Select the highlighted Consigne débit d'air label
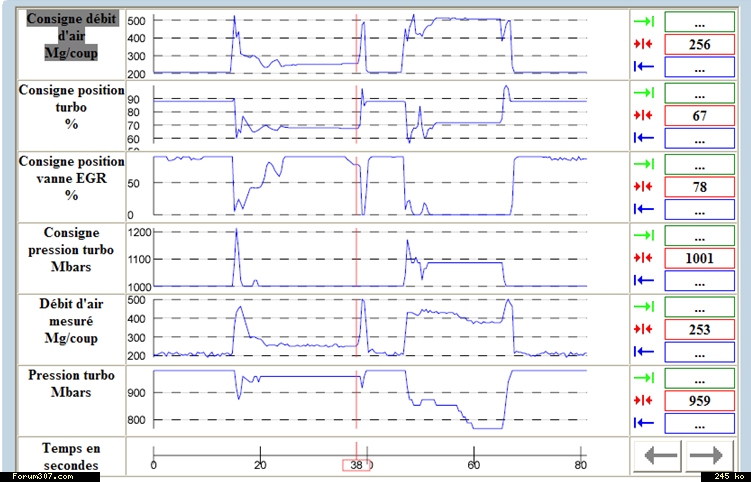This screenshot has width=751, height=482. (71, 36)
